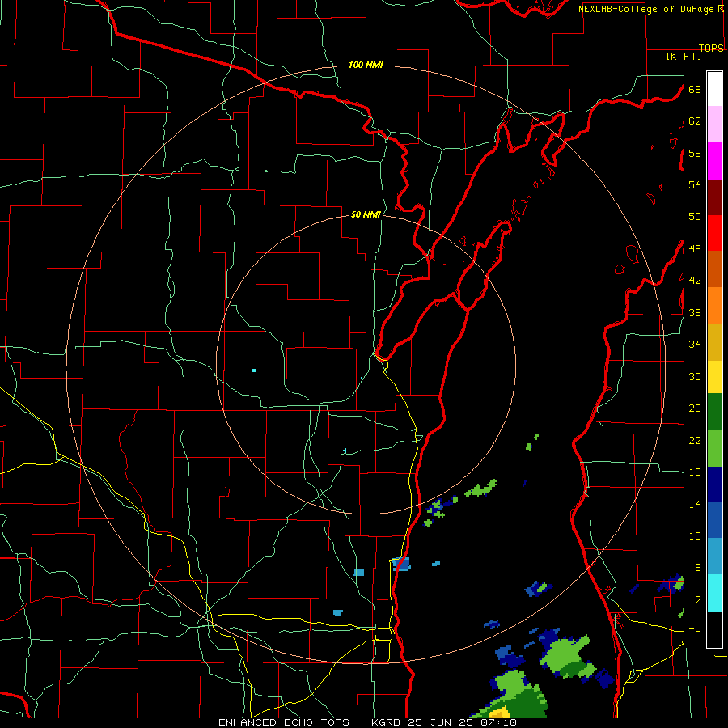Click the "66" legend value
The height and width of the screenshot is (728, 728).
(x=695, y=89)
